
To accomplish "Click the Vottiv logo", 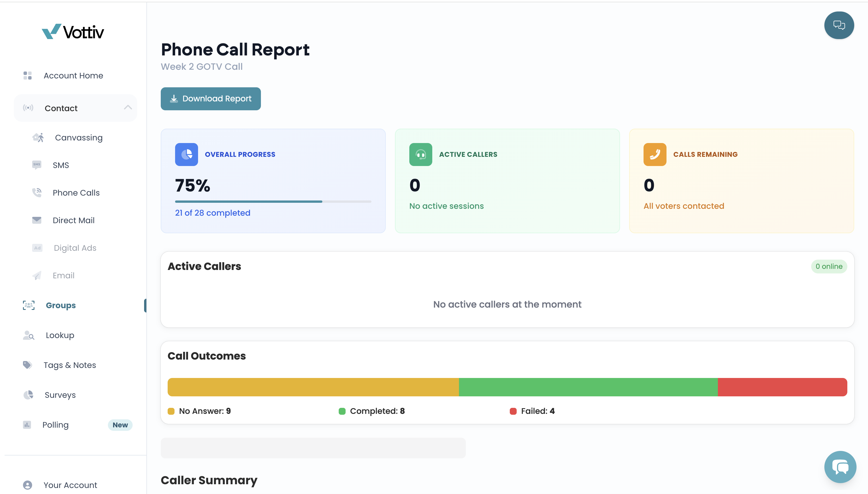I will 73,32.
